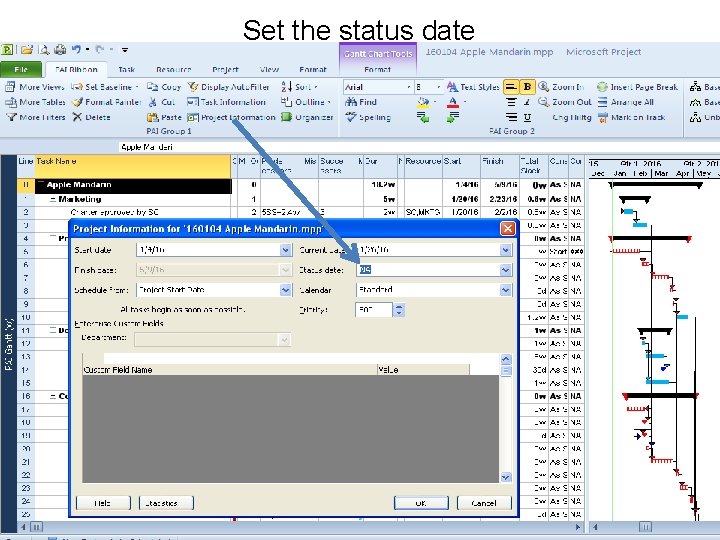Open the More Views command

35,87
